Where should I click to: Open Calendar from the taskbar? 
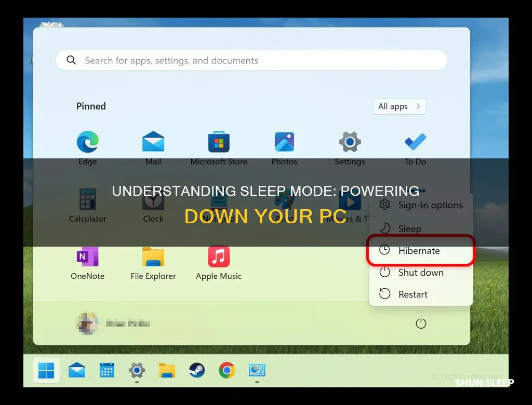pos(107,370)
